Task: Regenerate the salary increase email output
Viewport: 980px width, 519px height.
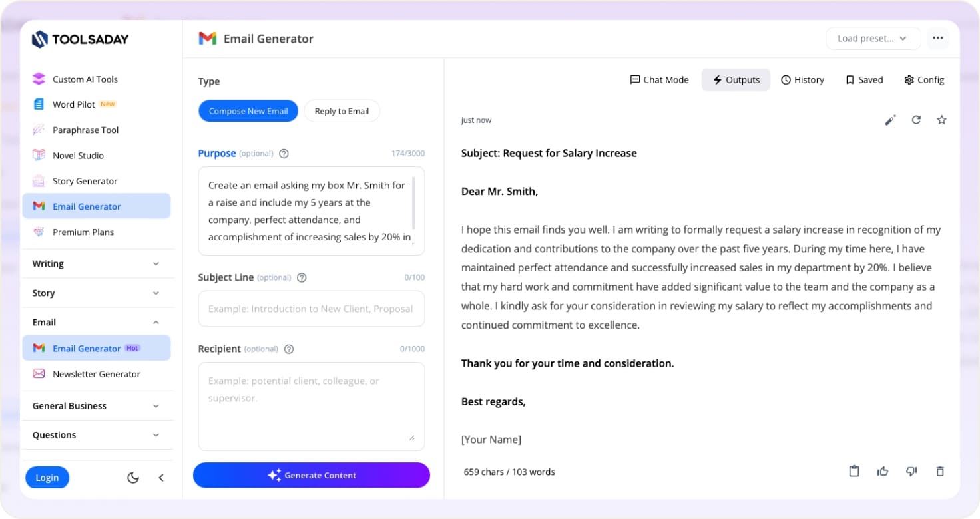Action: (916, 120)
